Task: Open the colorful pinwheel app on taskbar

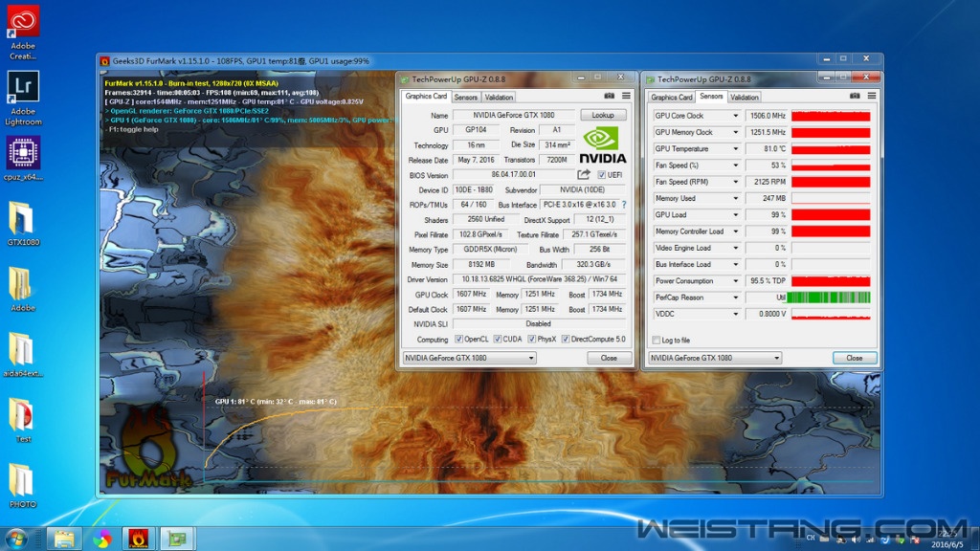Action: [x=101, y=538]
